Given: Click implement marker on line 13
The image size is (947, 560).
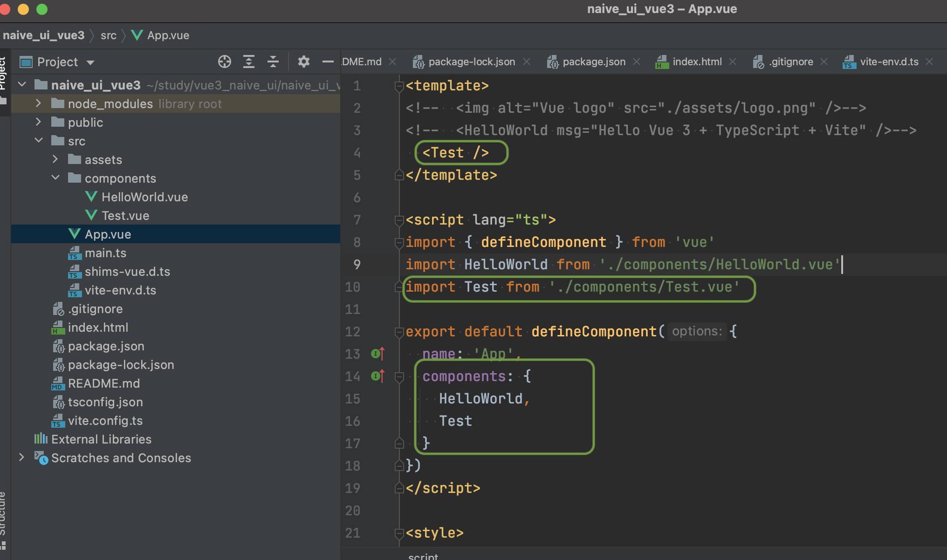Looking at the screenshot, I should point(377,354).
